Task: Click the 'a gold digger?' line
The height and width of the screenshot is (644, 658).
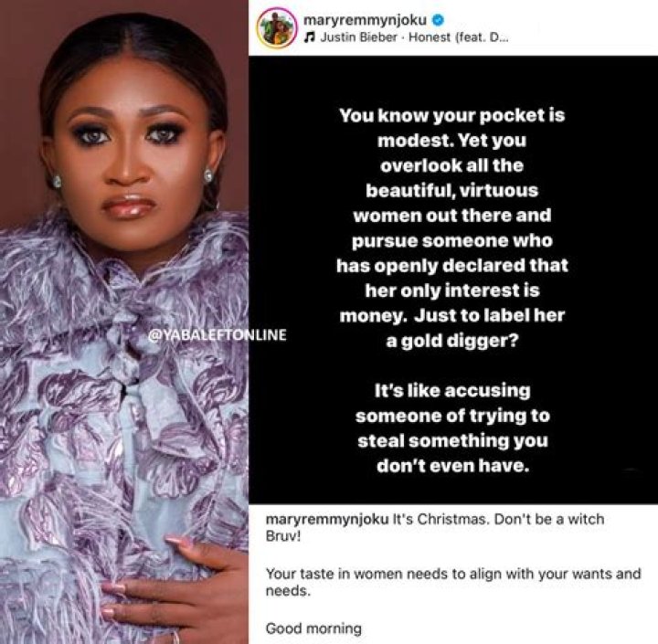Action: [452, 341]
